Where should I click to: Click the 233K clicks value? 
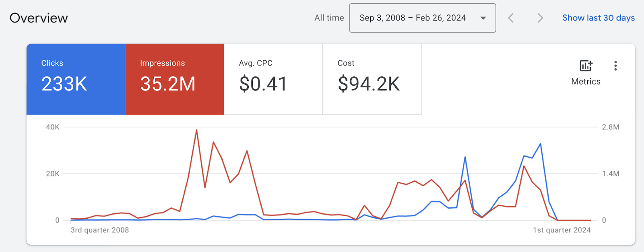pyautogui.click(x=64, y=84)
